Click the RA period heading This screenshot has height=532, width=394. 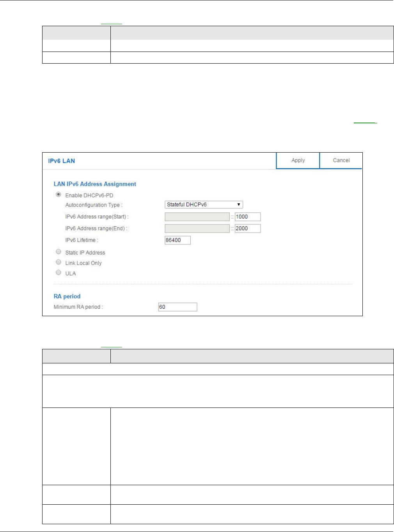pos(67,296)
